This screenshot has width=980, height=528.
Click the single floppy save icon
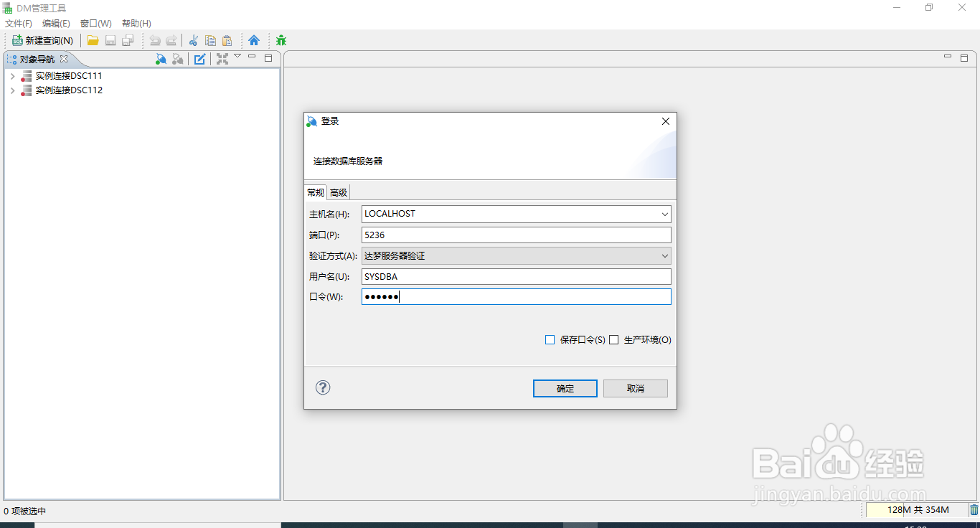110,40
